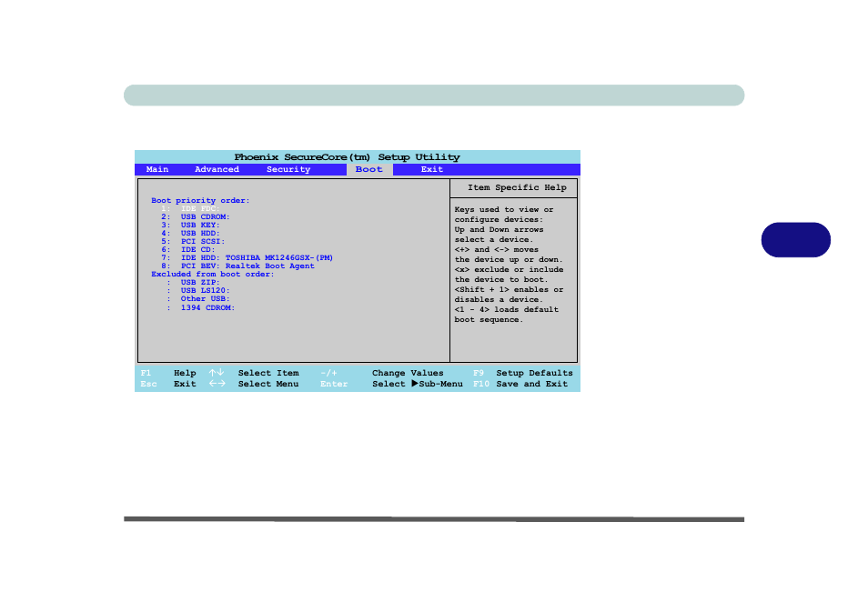
Task: Select boot entry 5: PCI SCSI
Action: coord(193,241)
